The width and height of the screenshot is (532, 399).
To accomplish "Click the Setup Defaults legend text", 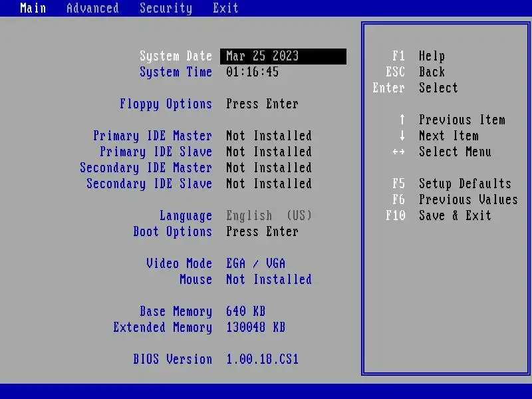I will pos(465,184).
